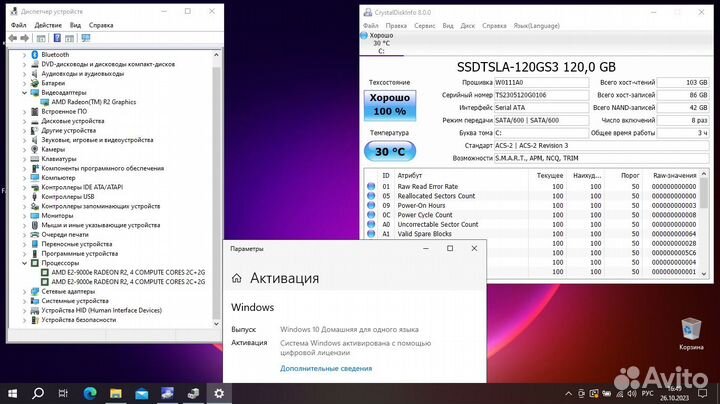Select the Камеры category
The width and height of the screenshot is (720, 404).
(53, 149)
